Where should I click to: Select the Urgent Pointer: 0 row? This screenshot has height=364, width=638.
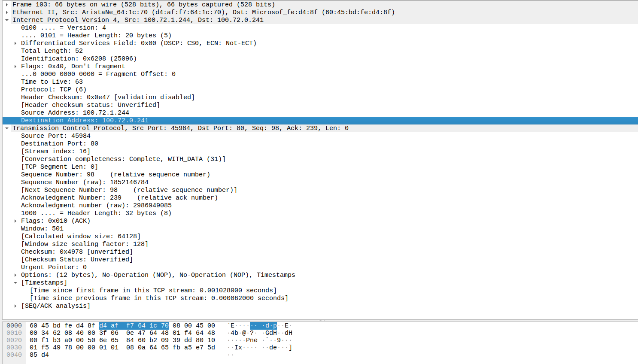[320, 267]
